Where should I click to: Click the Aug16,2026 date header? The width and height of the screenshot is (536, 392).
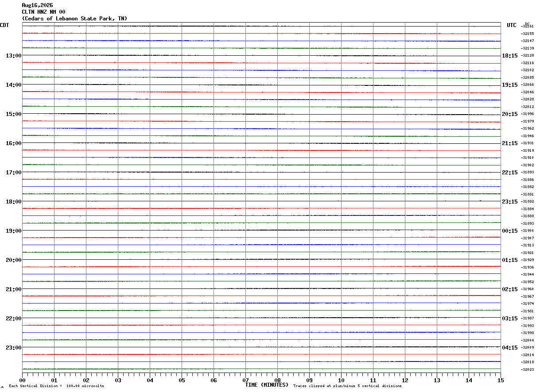[37, 5]
